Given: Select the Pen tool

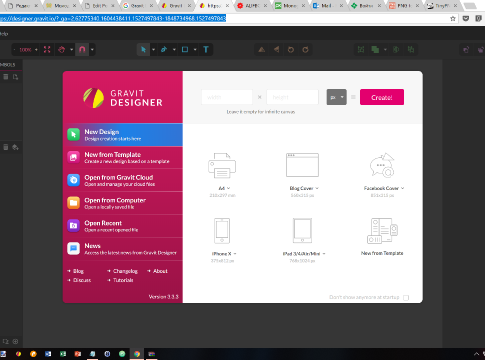Looking at the screenshot, I should coord(164,50).
